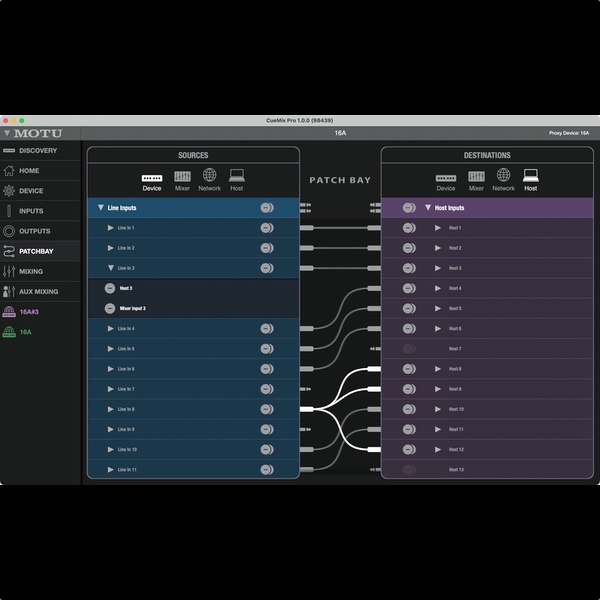Select Host tab under Sources
600x600 pixels.
pyautogui.click(x=236, y=180)
